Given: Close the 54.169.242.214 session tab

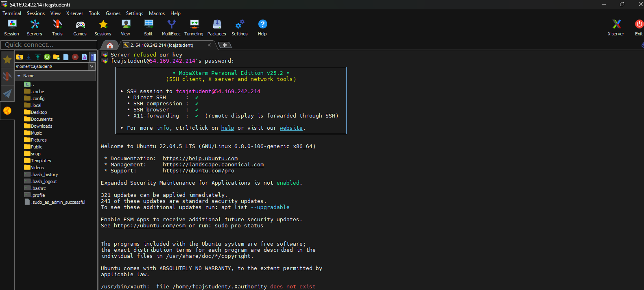Looking at the screenshot, I should [209, 45].
